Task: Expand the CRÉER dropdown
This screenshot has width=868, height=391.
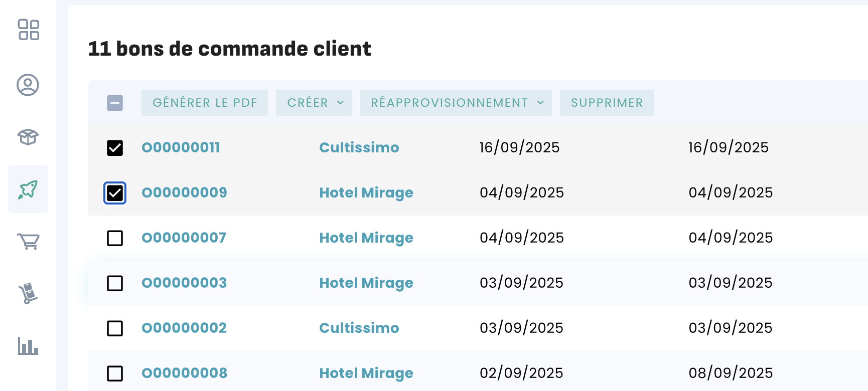Action: pyautogui.click(x=314, y=103)
